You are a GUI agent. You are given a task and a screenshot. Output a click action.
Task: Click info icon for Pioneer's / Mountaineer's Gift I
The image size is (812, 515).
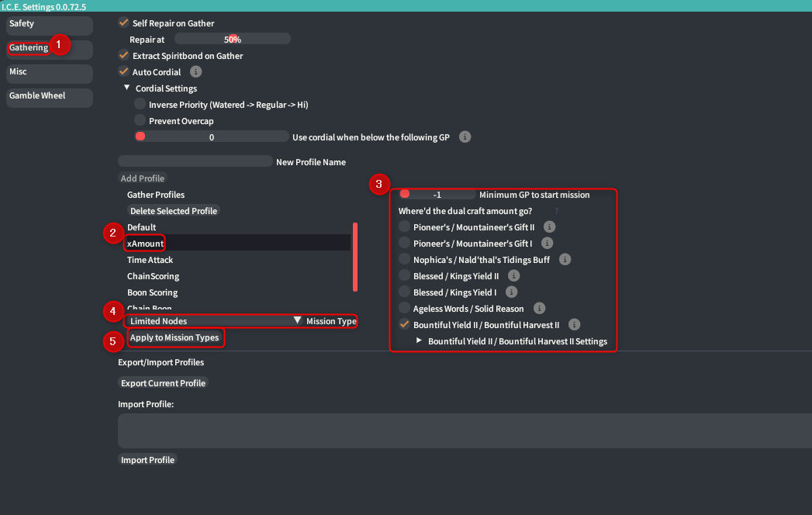point(547,244)
